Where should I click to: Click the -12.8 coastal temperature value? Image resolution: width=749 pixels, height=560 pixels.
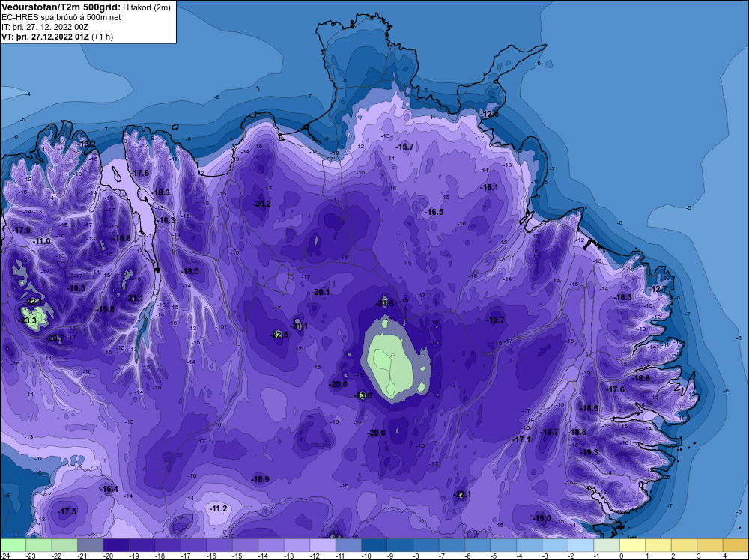pos(490,114)
